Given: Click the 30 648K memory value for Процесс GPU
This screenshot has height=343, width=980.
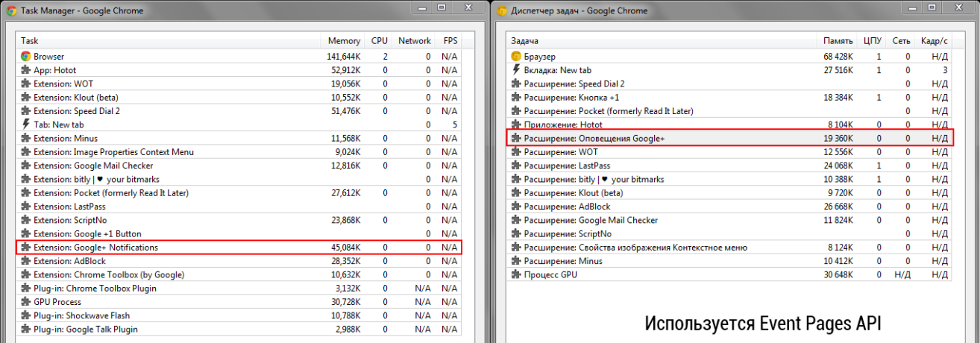Looking at the screenshot, I should click(838, 274).
